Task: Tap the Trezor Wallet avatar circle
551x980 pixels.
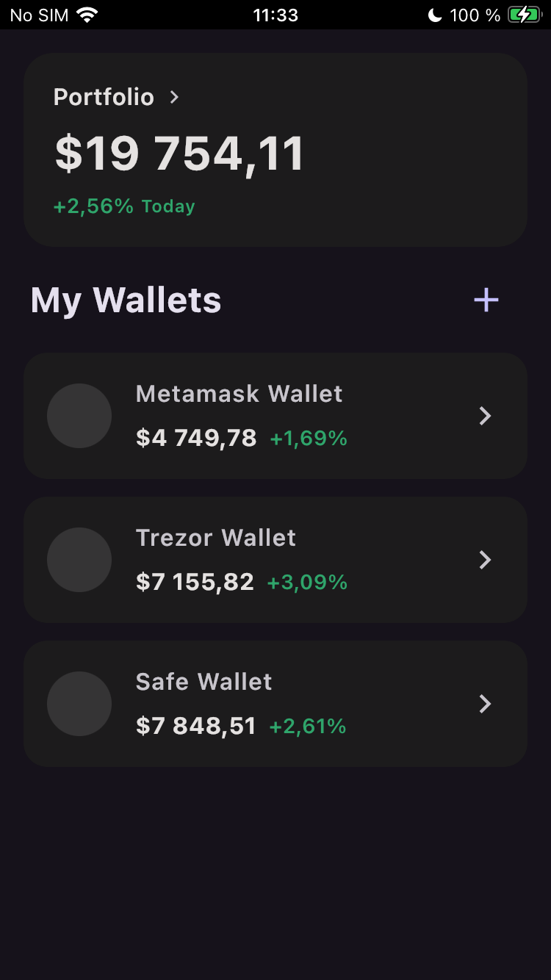Action: point(79,560)
